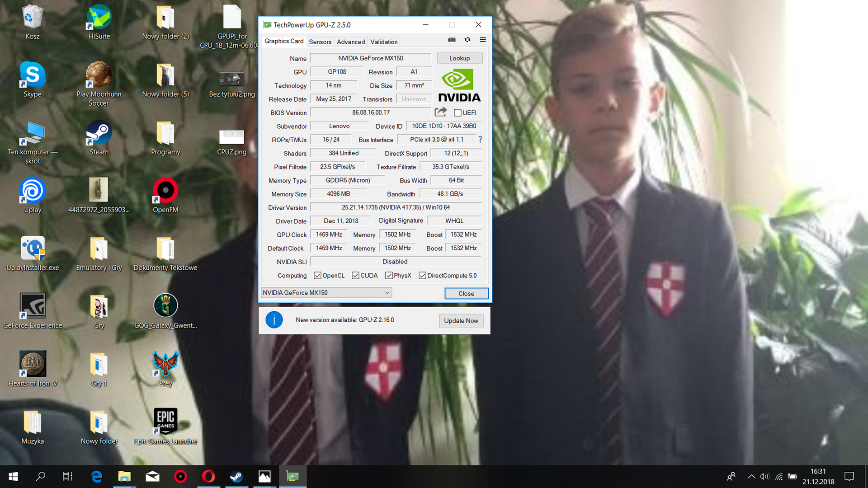868x488 pixels.
Task: Click the taskbar volume speaker icon
Action: [764, 476]
